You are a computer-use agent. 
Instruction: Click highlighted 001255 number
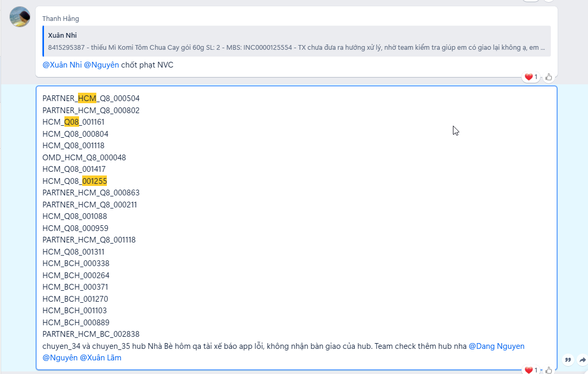pos(94,181)
